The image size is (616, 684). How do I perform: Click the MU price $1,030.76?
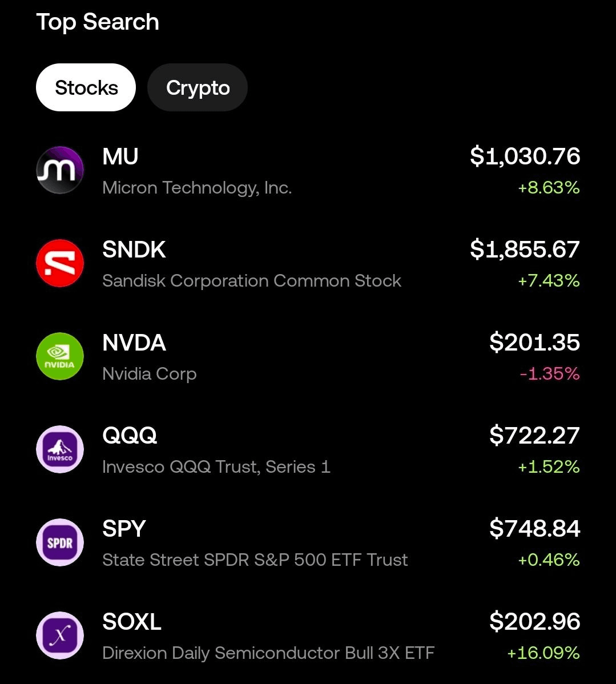pyautogui.click(x=525, y=156)
